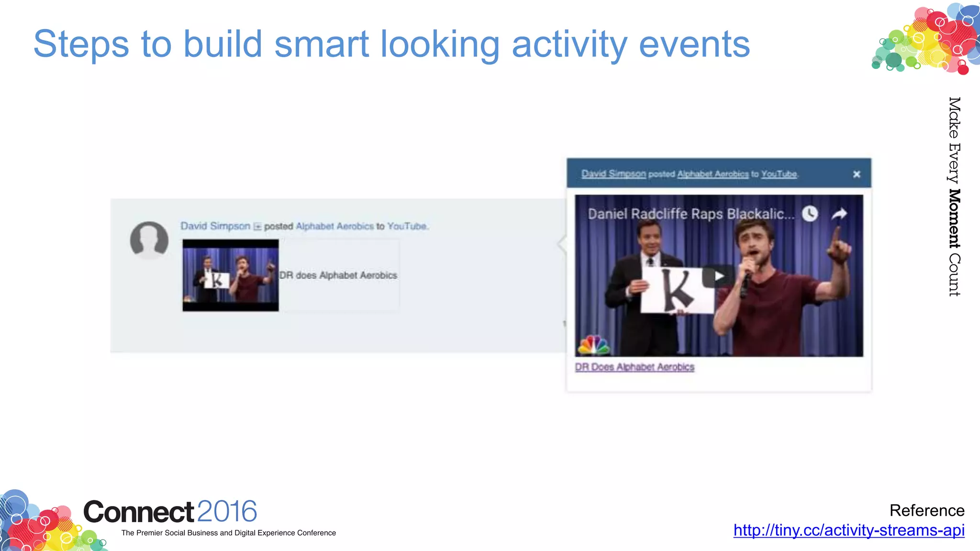Click the Make Every Moment Count vertical text
This screenshot has width=980, height=551.
[954, 197]
